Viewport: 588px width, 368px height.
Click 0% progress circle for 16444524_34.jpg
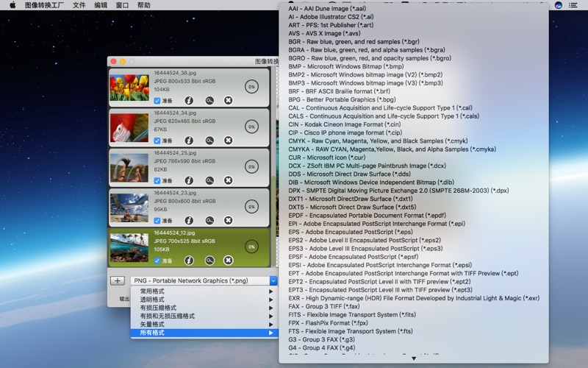point(251,127)
